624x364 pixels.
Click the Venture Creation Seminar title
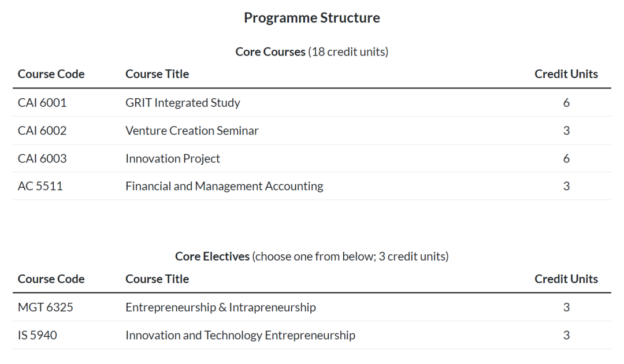coord(192,131)
